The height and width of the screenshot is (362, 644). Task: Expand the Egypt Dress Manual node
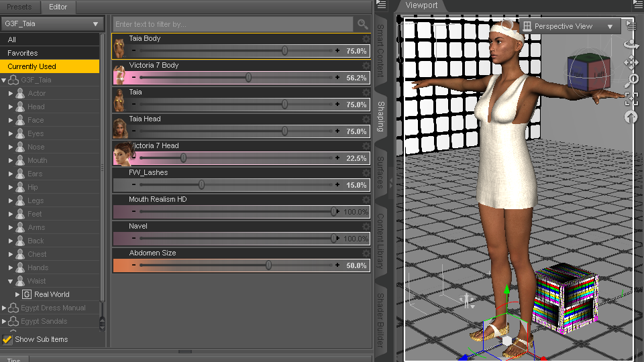(x=4, y=308)
